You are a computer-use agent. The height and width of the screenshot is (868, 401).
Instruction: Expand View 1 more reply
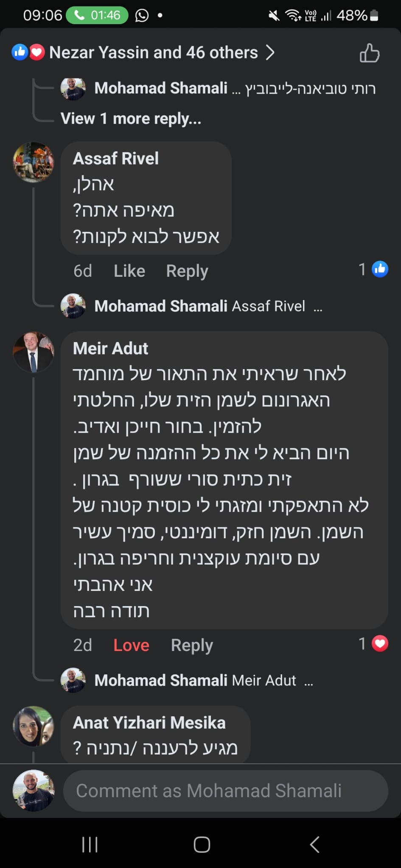(131, 119)
